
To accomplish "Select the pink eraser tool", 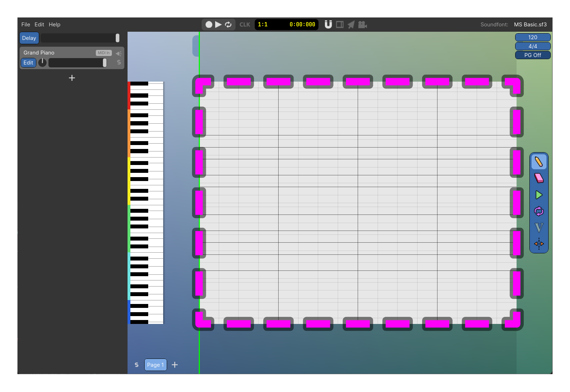I will tap(539, 178).
